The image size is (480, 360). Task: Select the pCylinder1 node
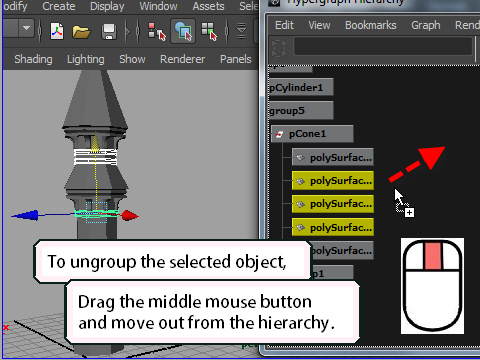(301, 87)
